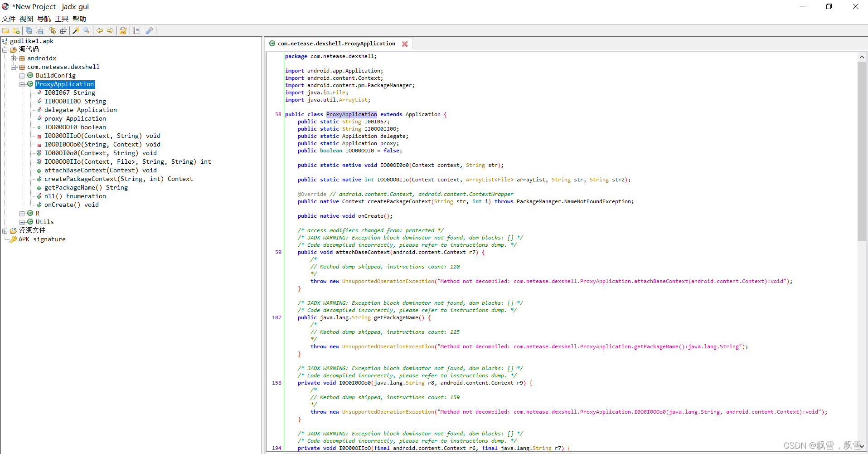
Task: Toggle the flatten packages grid icon
Action: pyautogui.click(x=63, y=30)
